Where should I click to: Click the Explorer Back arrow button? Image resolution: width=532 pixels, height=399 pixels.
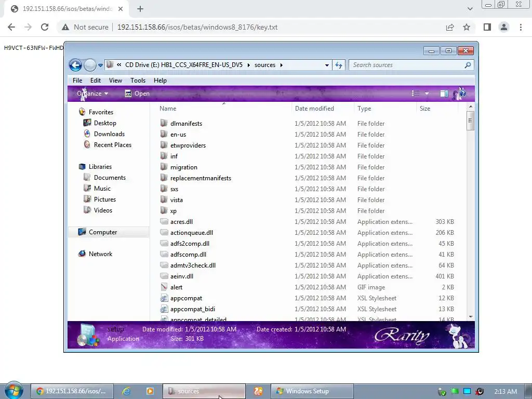pos(75,65)
